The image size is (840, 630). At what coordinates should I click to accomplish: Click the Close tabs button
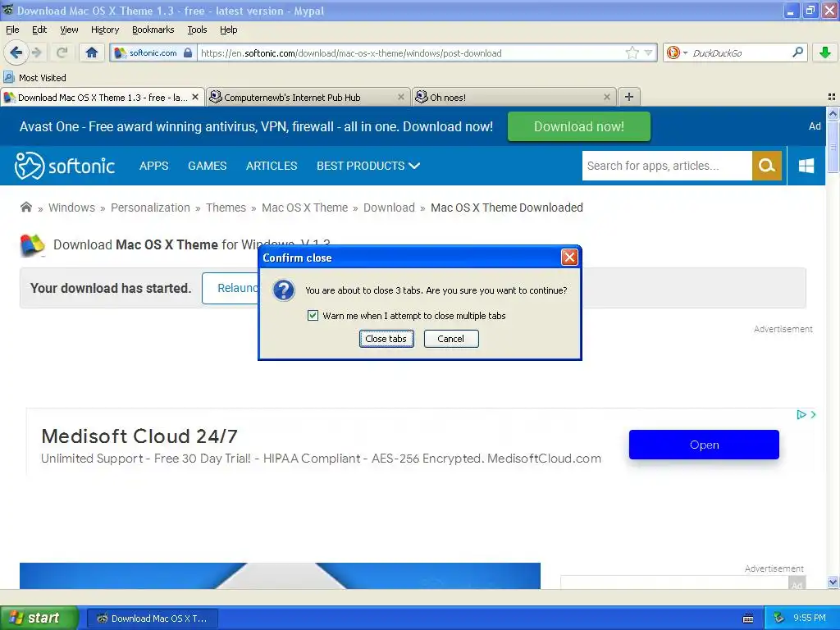tap(386, 339)
